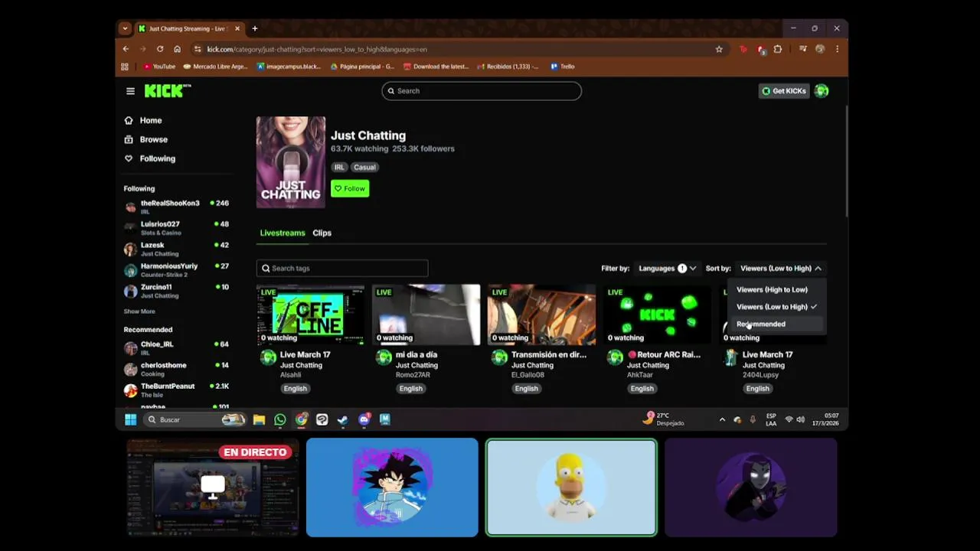Open Steam from the taskbar
This screenshot has width=980, height=551.
[342, 419]
